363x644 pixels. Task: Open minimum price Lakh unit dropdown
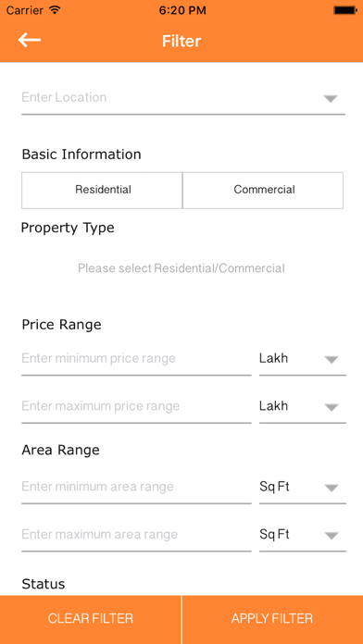click(303, 359)
